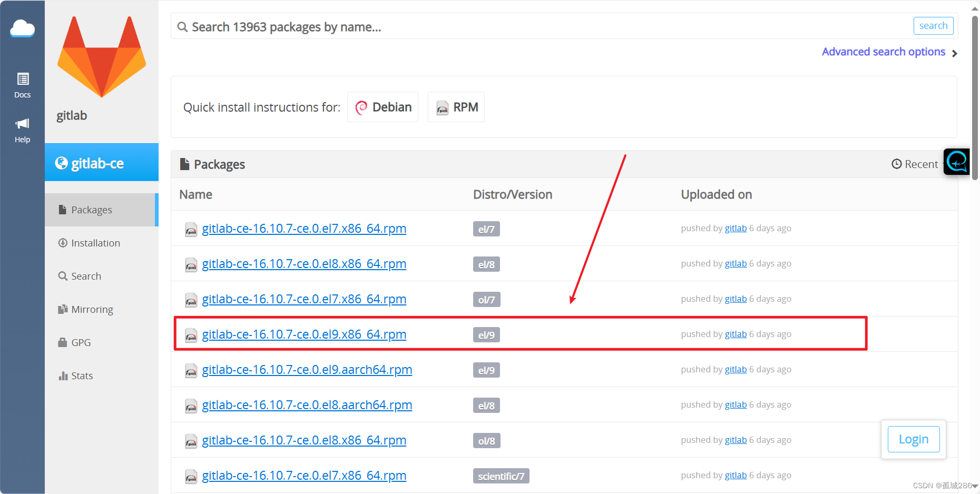This screenshot has height=494, width=980.
Task: Open gitlab-ce el7.x86_64.rpm in scientific/7 row
Action: point(304,476)
